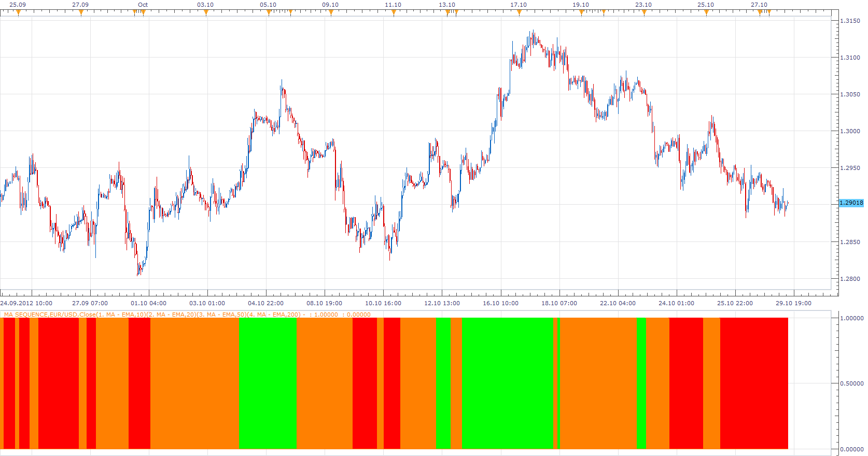Click the 1.2950 price axis label

tap(850, 168)
